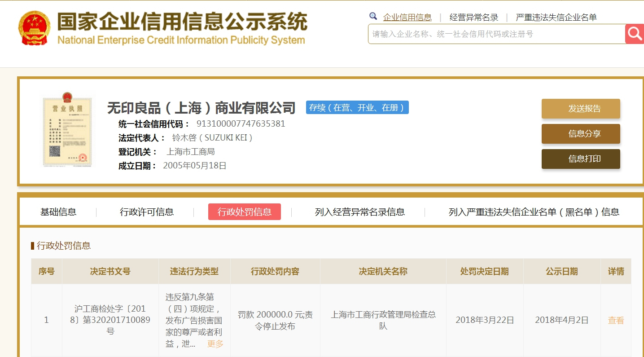The height and width of the screenshot is (357, 644).
Task: Click the 行政处罚内容 column header
Action: 275,271
